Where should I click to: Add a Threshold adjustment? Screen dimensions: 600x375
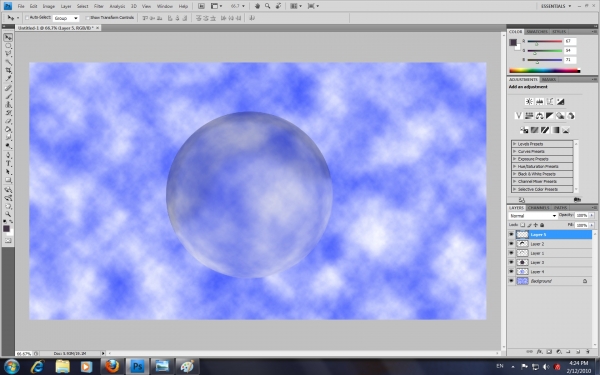[x=545, y=130]
